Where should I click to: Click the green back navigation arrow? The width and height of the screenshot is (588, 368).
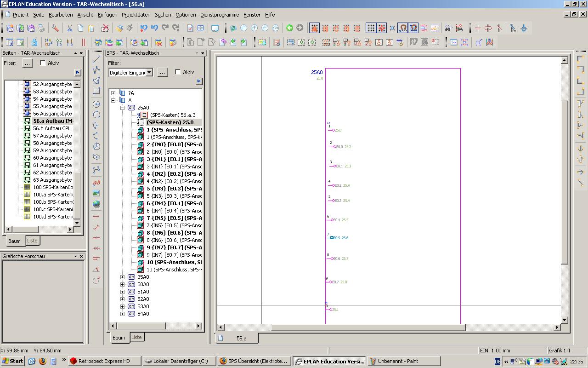[289, 28]
